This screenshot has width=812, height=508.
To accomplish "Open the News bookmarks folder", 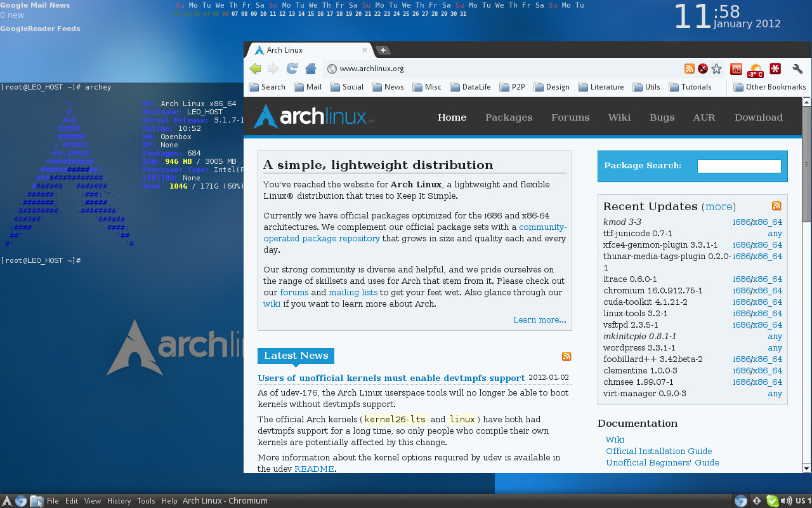I will click(x=388, y=87).
